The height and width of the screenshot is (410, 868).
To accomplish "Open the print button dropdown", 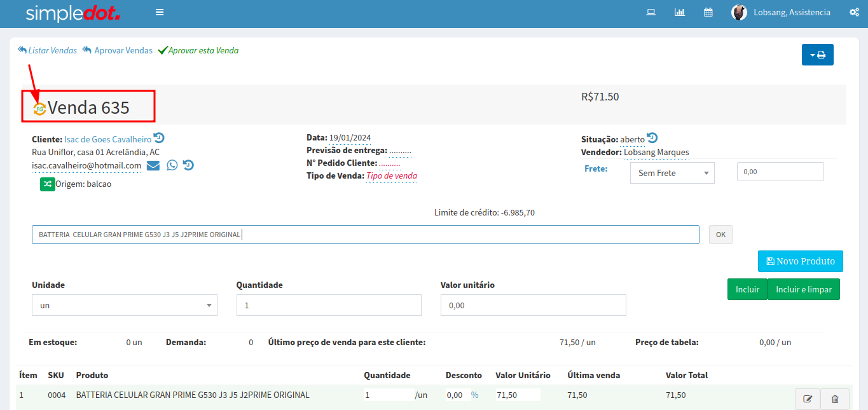I will (x=817, y=55).
